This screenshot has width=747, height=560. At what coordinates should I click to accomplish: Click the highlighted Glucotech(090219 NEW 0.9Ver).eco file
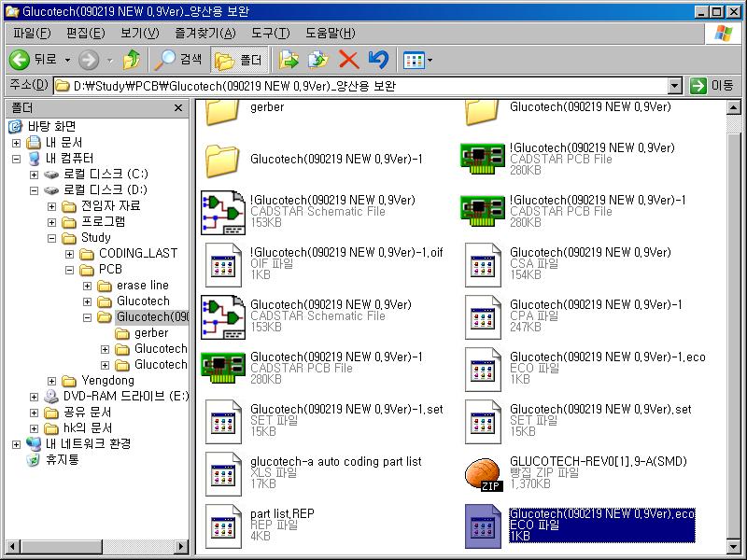coord(601,525)
